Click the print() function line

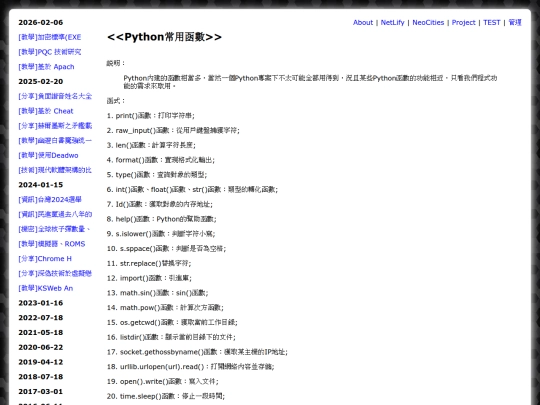[x=150, y=116]
